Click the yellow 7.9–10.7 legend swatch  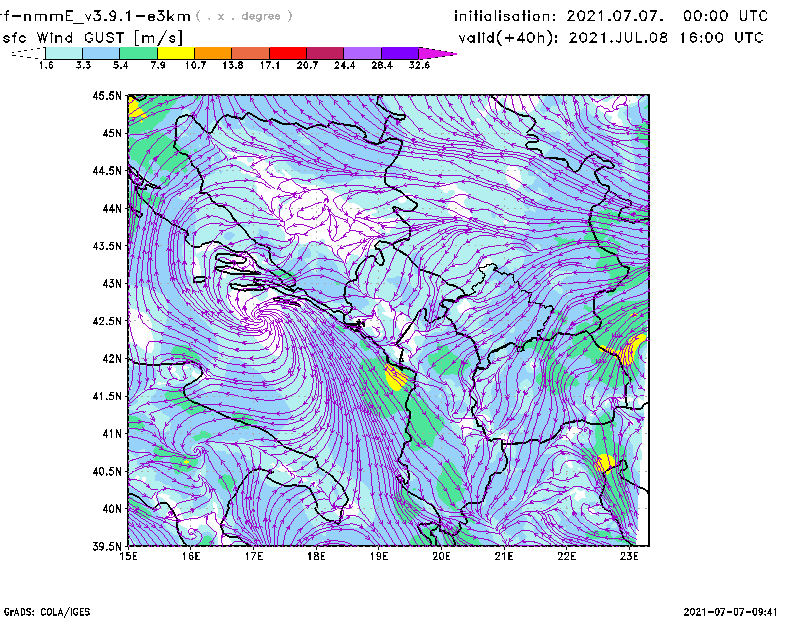pos(176,53)
